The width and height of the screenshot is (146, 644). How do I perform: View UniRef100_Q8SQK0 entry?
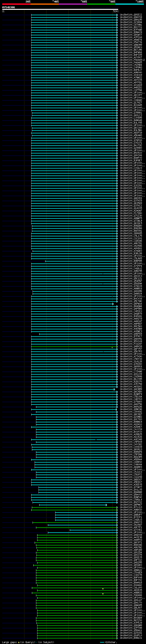point(131,565)
